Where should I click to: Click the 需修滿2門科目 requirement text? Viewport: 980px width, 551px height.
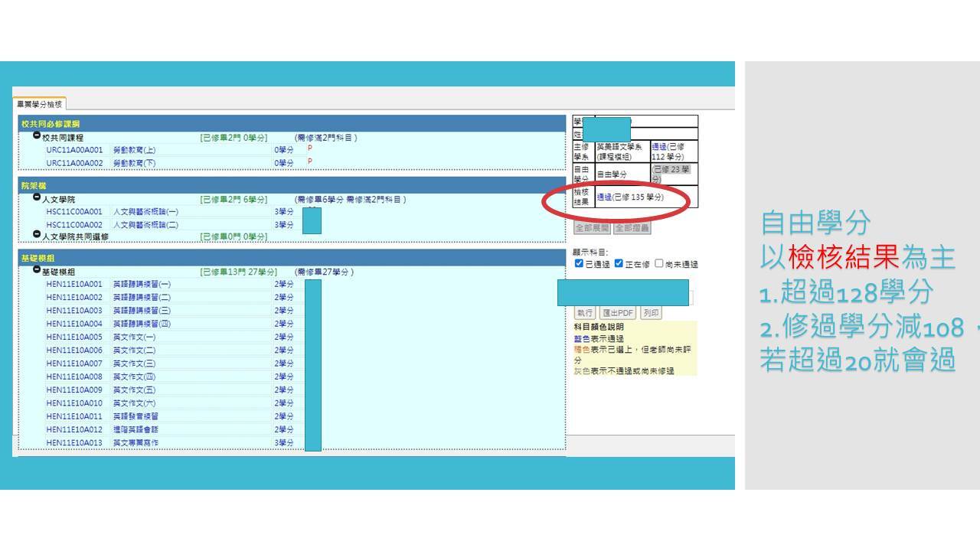pos(325,138)
